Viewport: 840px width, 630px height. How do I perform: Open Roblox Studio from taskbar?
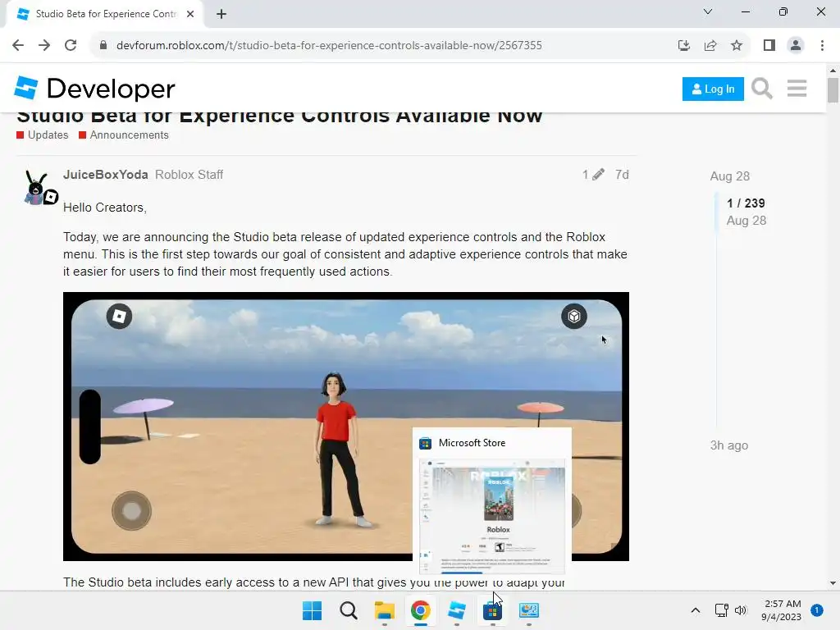click(x=456, y=610)
